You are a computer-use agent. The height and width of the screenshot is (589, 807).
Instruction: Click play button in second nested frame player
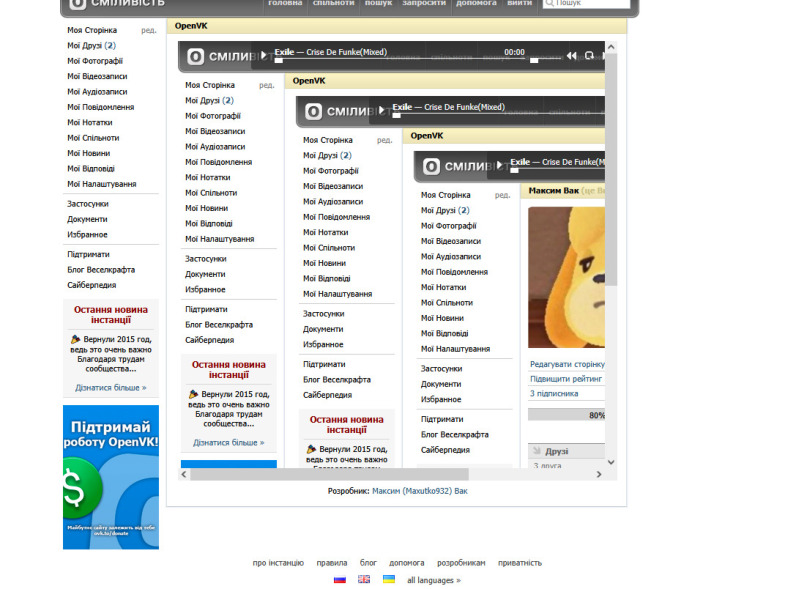point(381,110)
